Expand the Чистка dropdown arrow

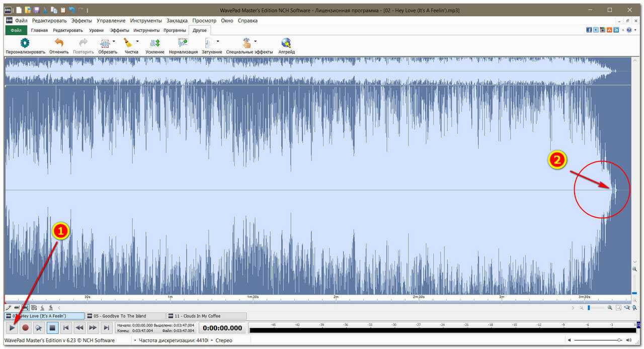(137, 41)
